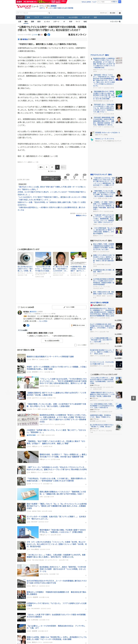The width and height of the screenshot is (138, 644).
Task: Open the みんなの意見 navigation tab
Action: click(x=73, y=17)
